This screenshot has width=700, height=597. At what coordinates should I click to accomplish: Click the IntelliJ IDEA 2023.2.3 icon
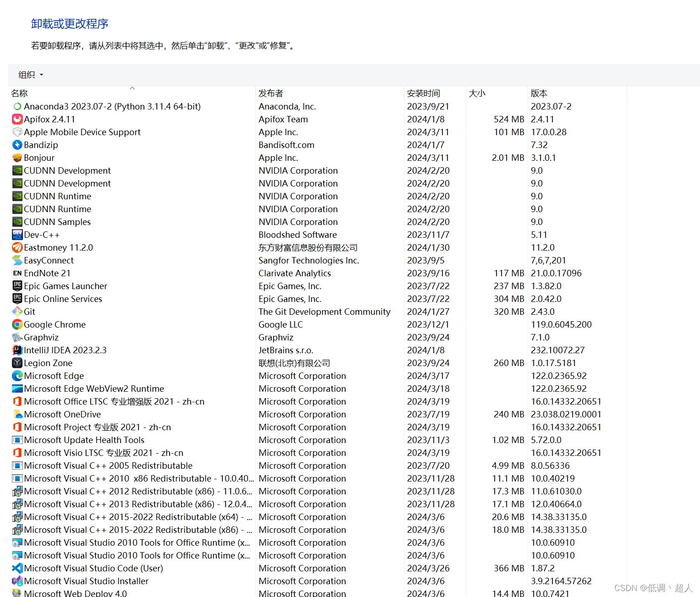click(17, 350)
